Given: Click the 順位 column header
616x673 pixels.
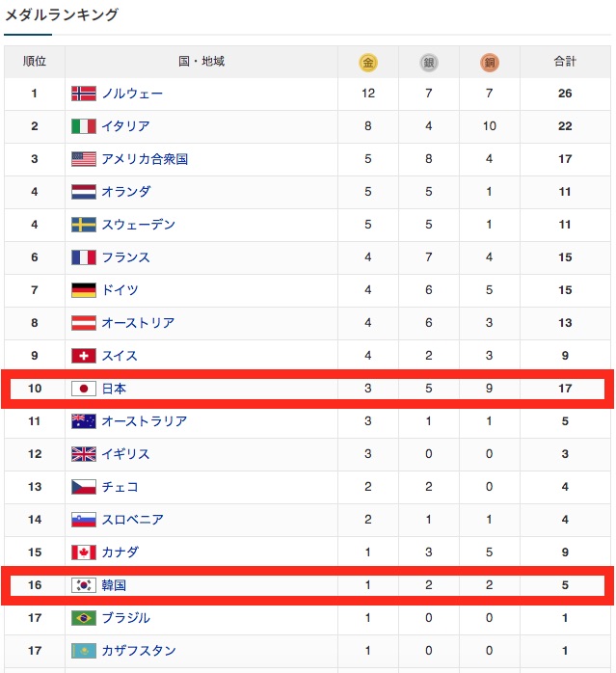Looking at the screenshot, I should (x=34, y=62).
